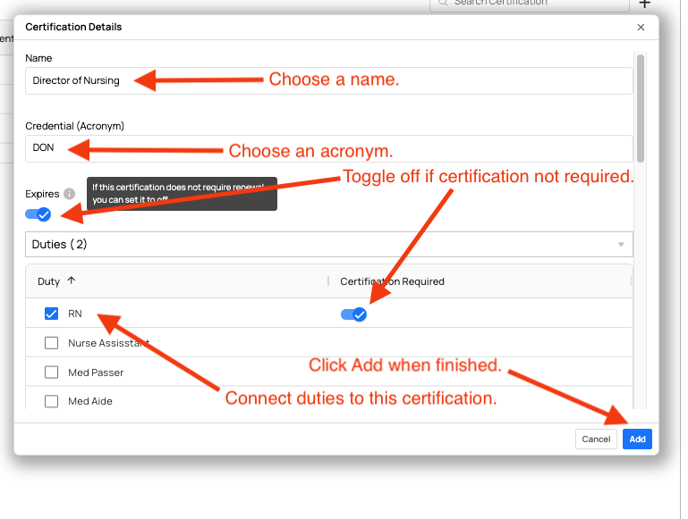Click the Name input field
Screen dimensions: 688x519
point(329,81)
